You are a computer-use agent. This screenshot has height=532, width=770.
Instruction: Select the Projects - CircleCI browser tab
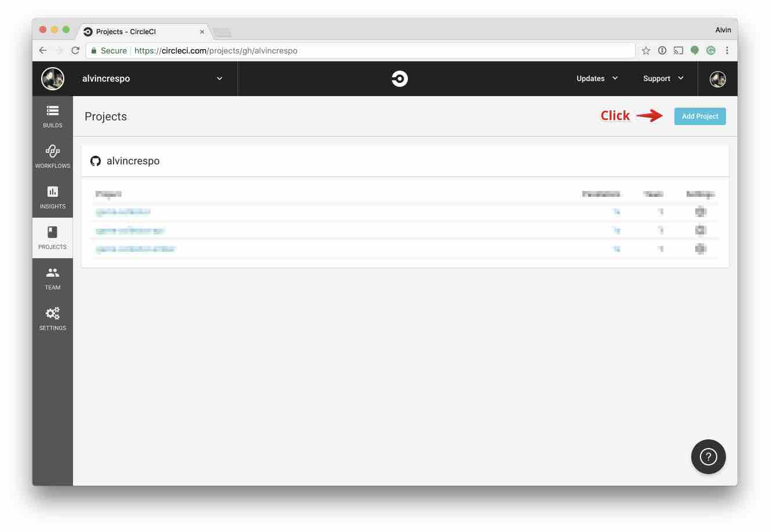pyautogui.click(x=144, y=31)
